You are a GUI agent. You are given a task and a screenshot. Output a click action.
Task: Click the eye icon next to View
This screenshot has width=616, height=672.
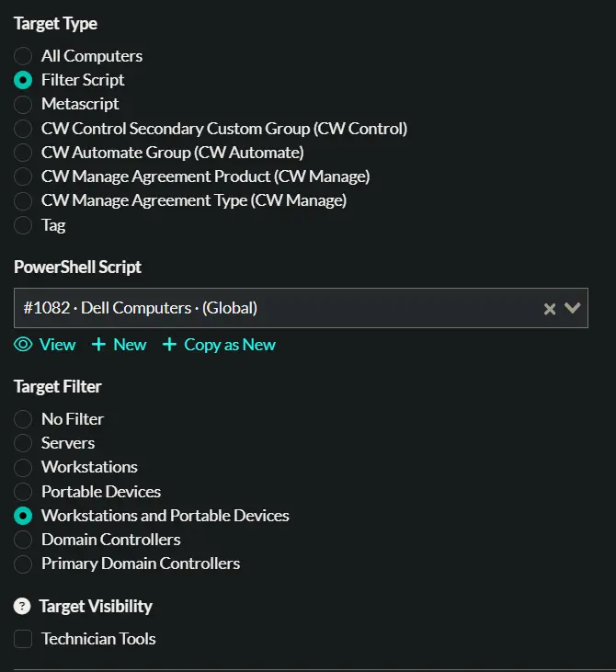coord(23,345)
